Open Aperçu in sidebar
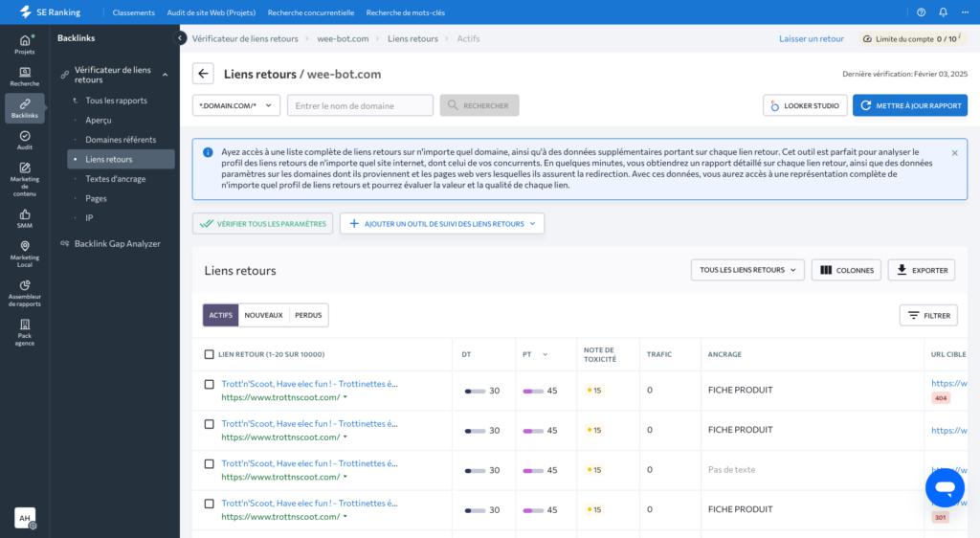Viewport: 980px width, 538px height. [99, 120]
